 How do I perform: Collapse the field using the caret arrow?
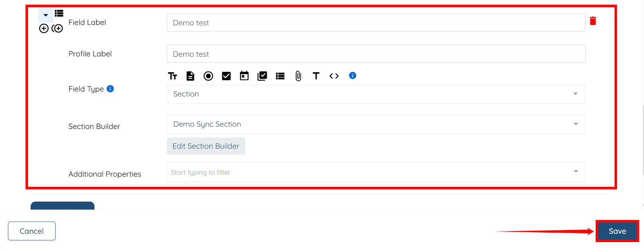[46, 15]
